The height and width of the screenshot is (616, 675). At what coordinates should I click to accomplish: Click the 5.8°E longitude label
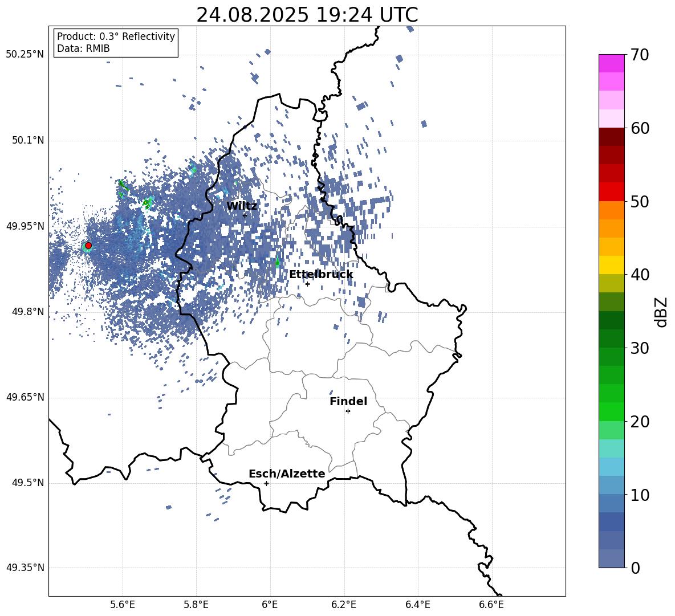196,605
